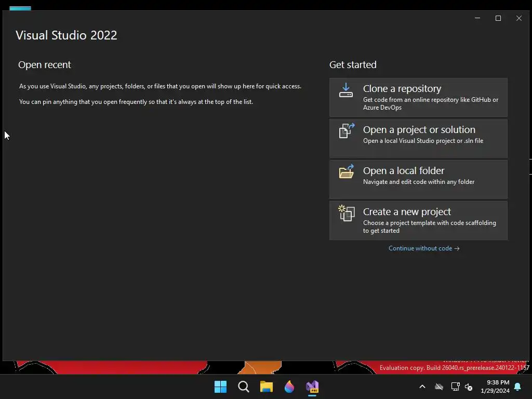The width and height of the screenshot is (532, 399).
Task: Select Visual Studio Preview taskbar icon
Action: point(312,387)
